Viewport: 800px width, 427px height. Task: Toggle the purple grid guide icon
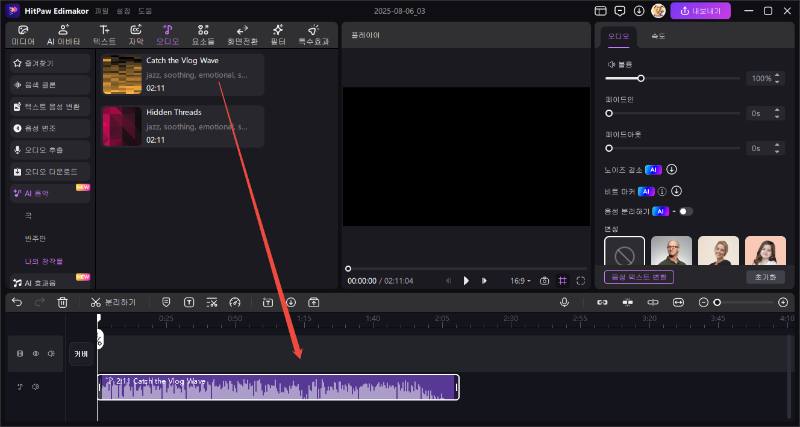562,281
